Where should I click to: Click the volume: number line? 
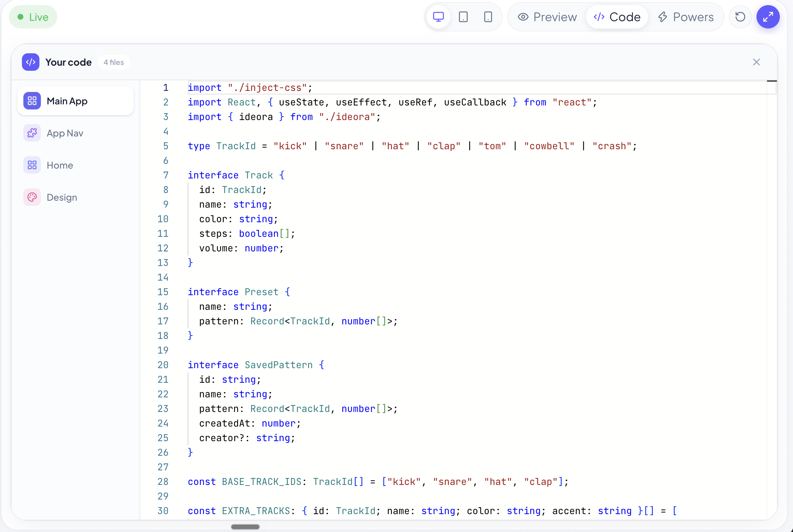(x=241, y=248)
